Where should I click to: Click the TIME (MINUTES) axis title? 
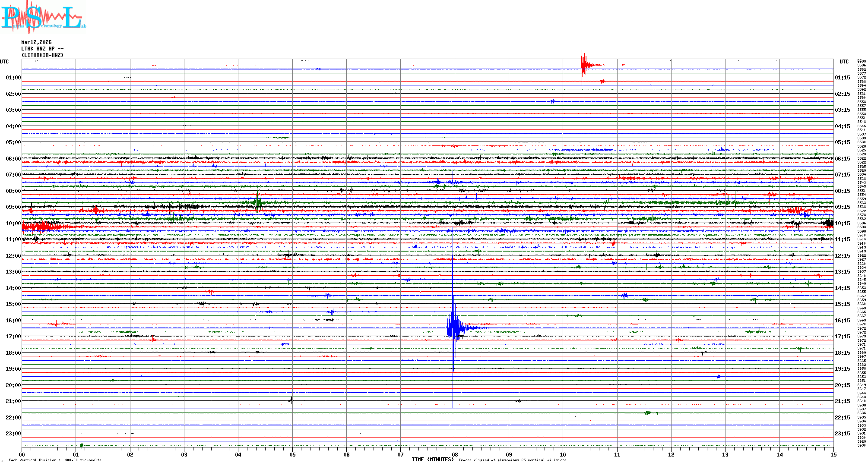point(432,460)
